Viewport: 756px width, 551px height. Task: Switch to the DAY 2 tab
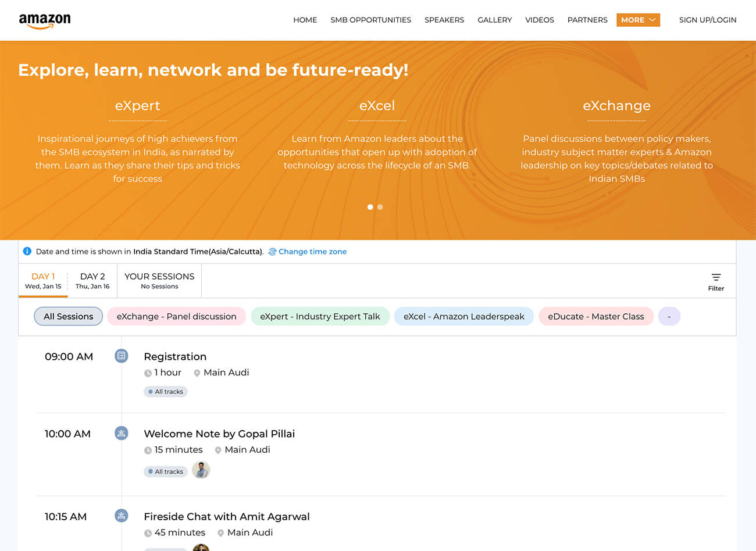click(92, 280)
